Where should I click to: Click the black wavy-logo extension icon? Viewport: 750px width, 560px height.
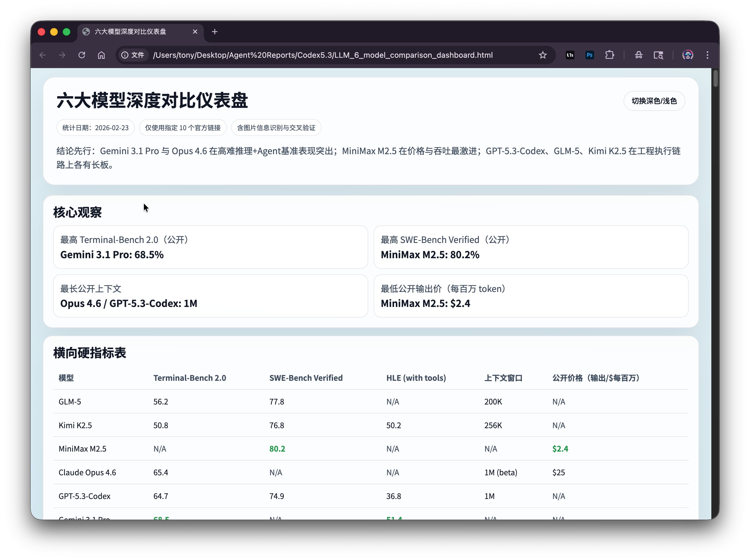[x=570, y=55]
